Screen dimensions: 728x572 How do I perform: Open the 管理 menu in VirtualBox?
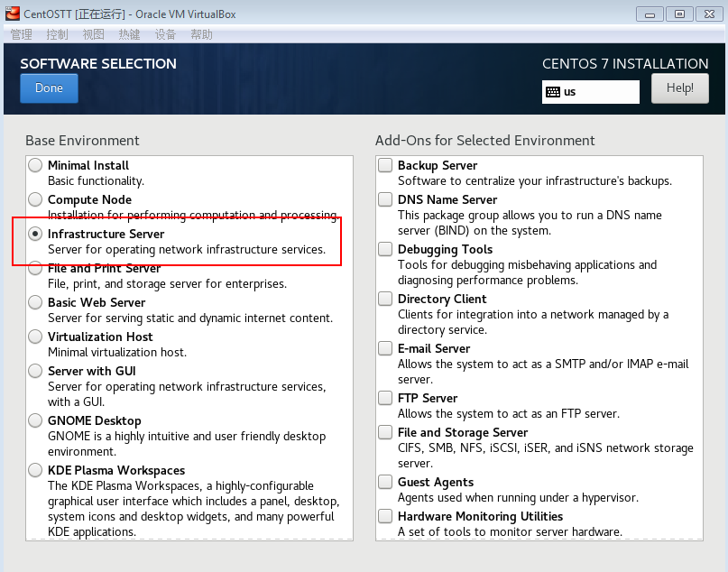[22, 34]
